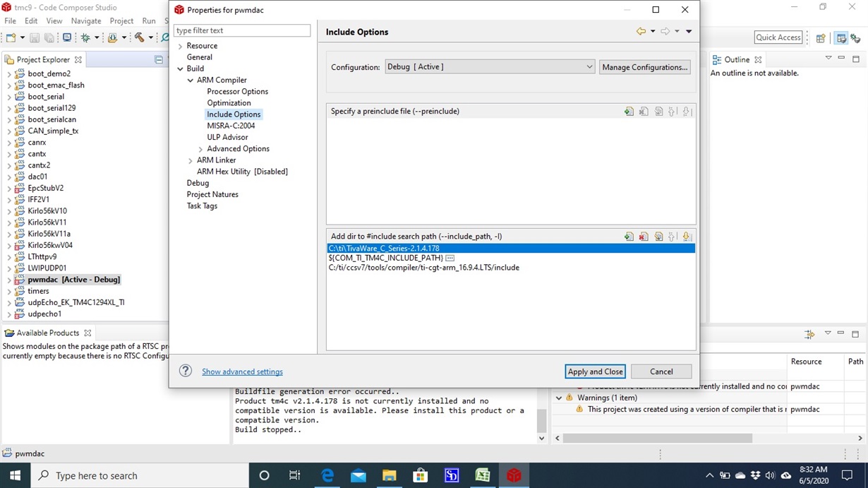Open the Edit menu
This screenshot has height=488, width=868.
pyautogui.click(x=31, y=21)
